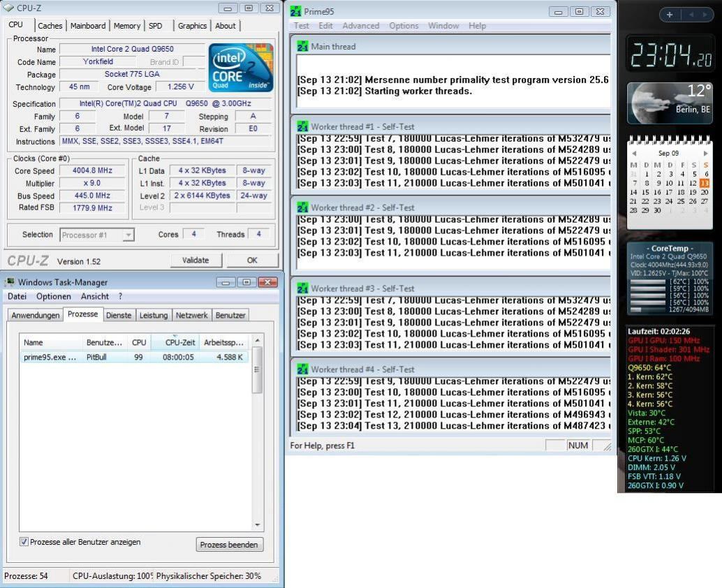This screenshot has height=588, width=722.
Task: Open the SPD tab in CPU-Z
Action: coord(156,27)
